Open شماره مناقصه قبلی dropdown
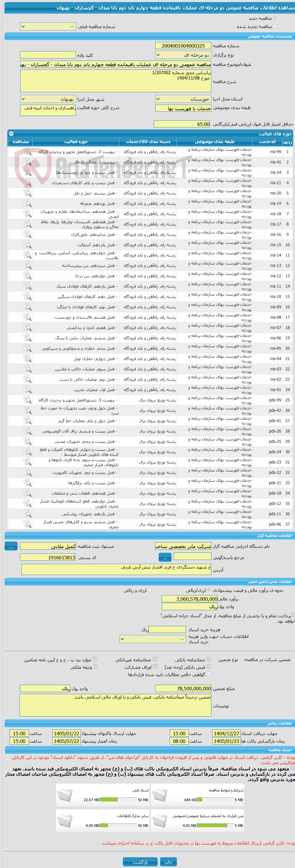Viewport: 295px width, 868px height. pyautogui.click(x=48, y=27)
